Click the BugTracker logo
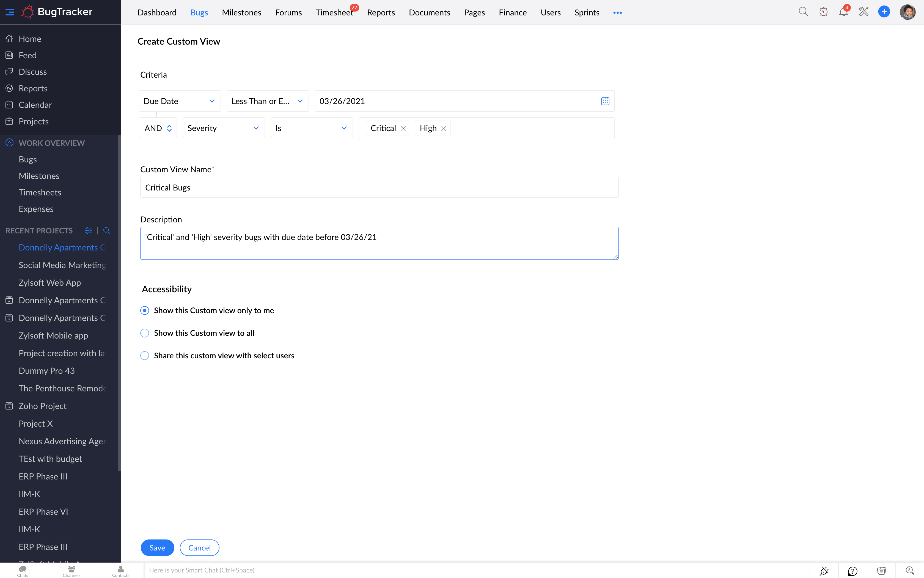 [56, 12]
